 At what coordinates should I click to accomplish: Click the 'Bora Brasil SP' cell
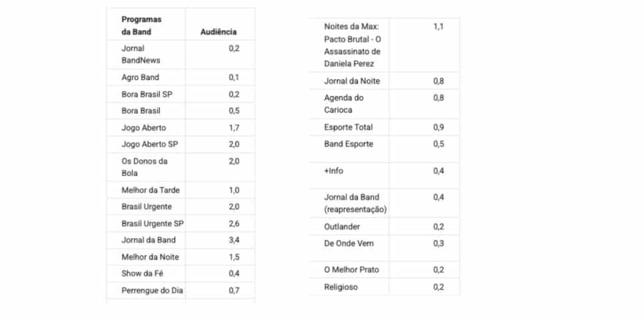tap(147, 94)
